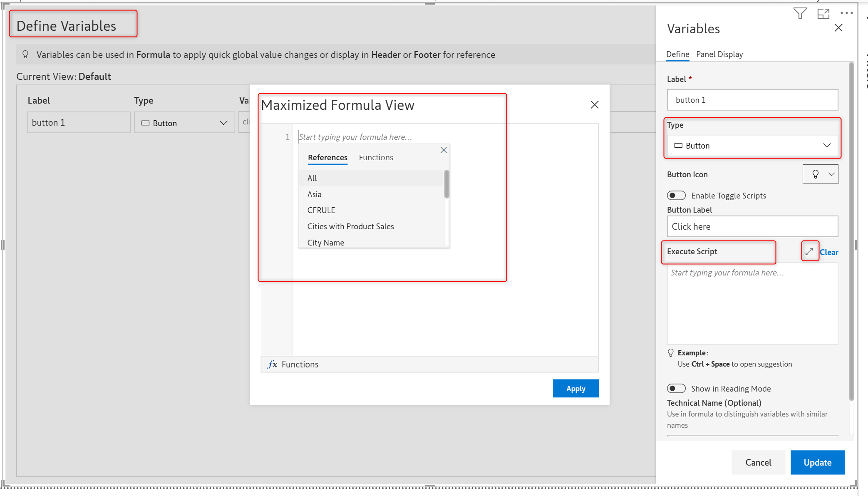Enable Toggle Scripts switch
The height and width of the screenshot is (496, 868).
(676, 196)
